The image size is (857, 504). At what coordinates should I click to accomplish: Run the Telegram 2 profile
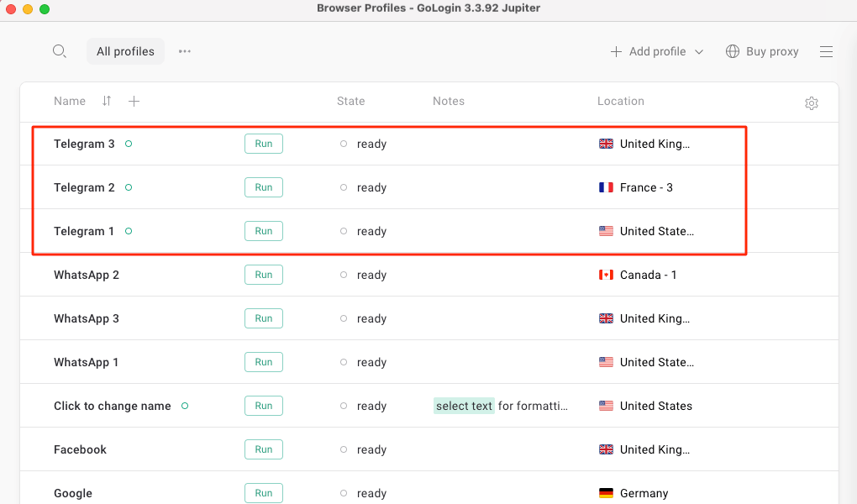[264, 187]
